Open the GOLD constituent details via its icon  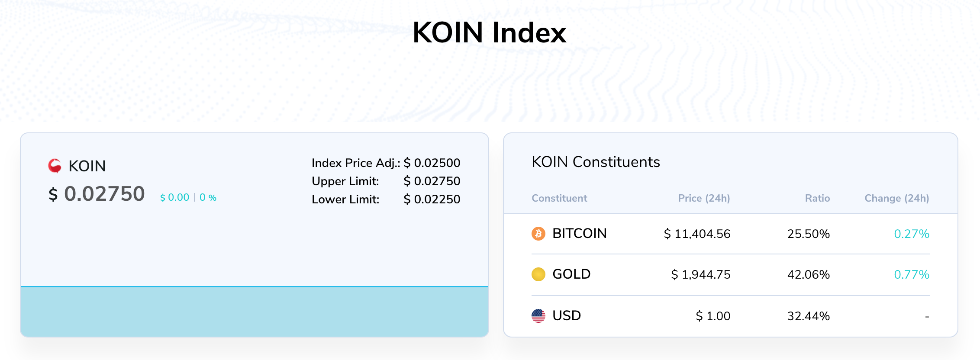pyautogui.click(x=538, y=274)
